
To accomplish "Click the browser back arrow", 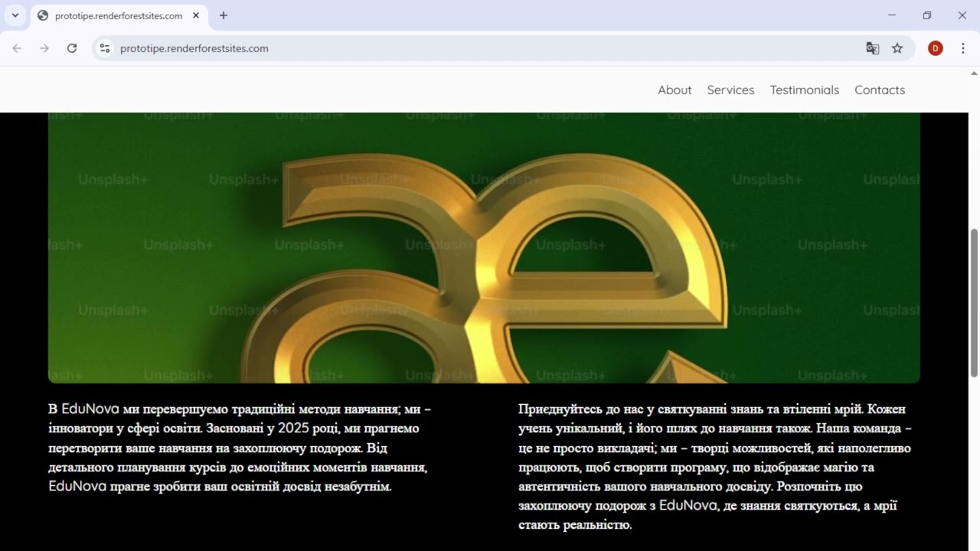I will [x=17, y=48].
